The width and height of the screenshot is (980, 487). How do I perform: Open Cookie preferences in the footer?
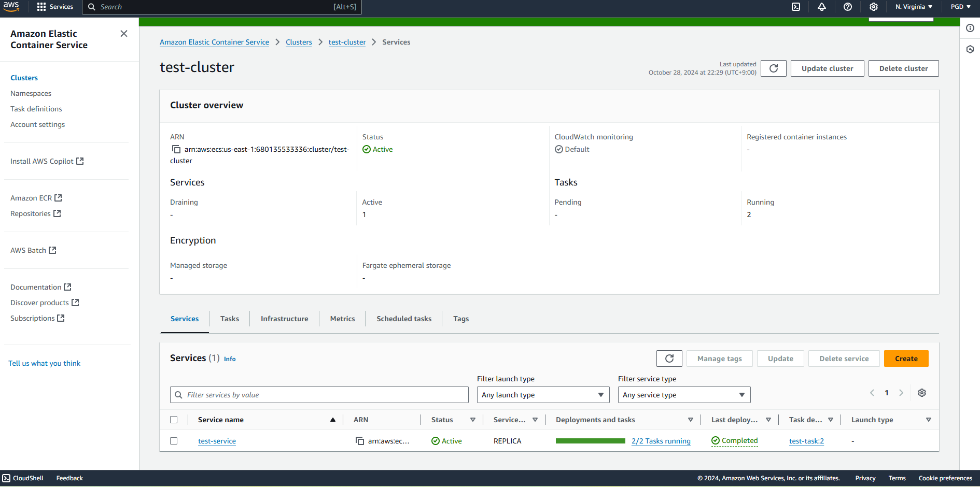[945, 478]
